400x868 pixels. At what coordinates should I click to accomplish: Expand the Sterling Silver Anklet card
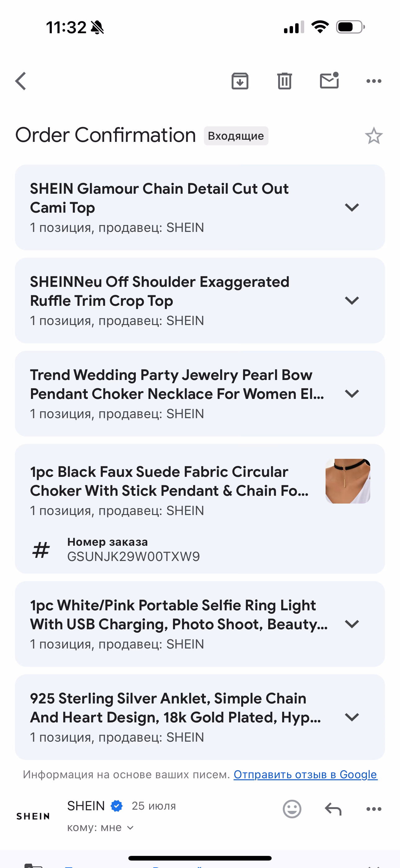coord(352,717)
